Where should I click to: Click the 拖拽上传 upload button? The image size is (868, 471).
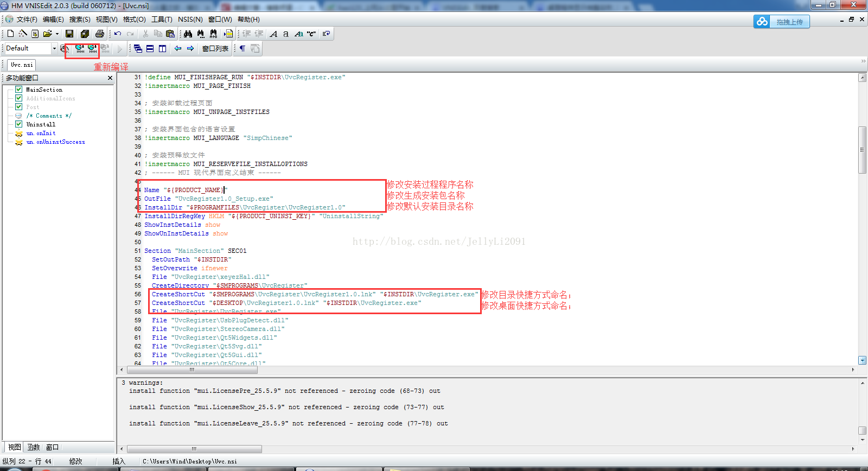[x=781, y=22]
